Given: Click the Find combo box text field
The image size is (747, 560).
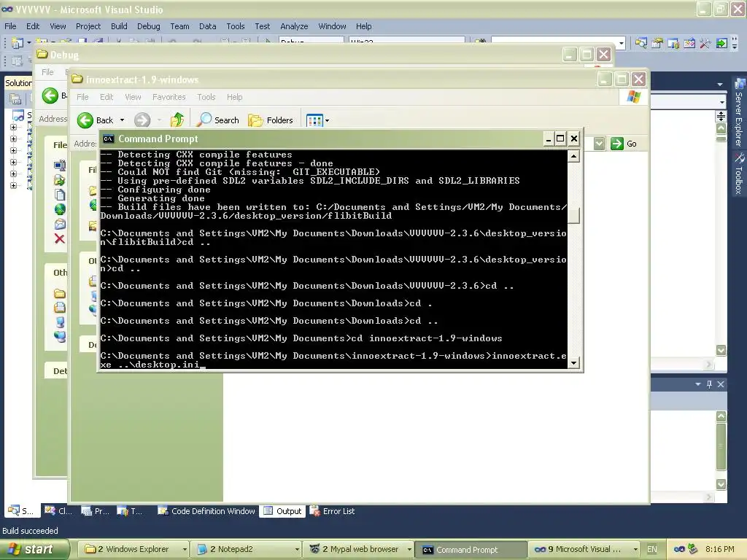Looking at the screenshot, I should [554, 44].
